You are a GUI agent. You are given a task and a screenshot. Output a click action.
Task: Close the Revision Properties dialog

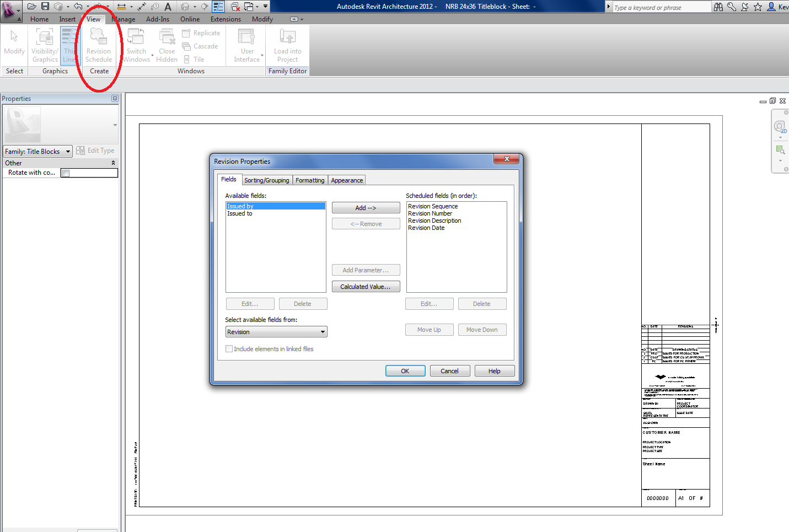pyautogui.click(x=506, y=159)
